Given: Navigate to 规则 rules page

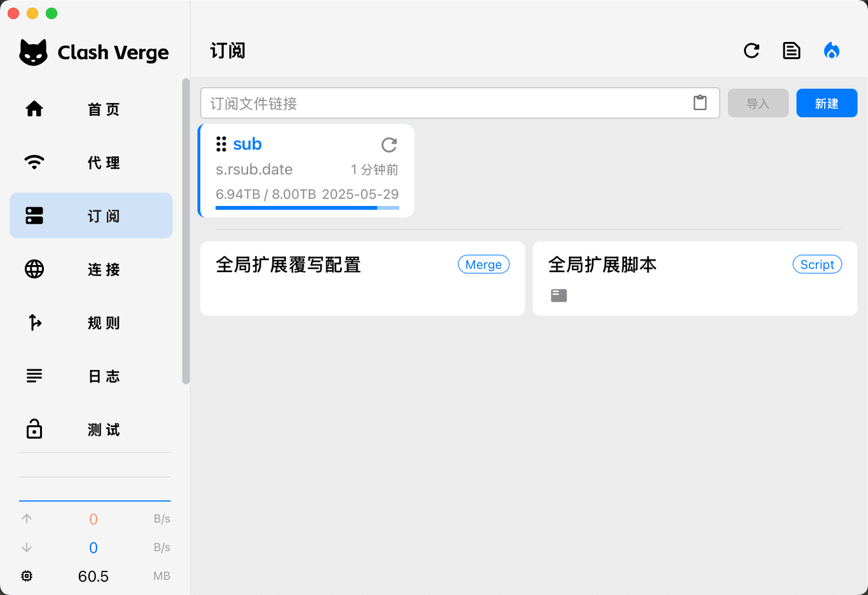Looking at the screenshot, I should pyautogui.click(x=91, y=323).
